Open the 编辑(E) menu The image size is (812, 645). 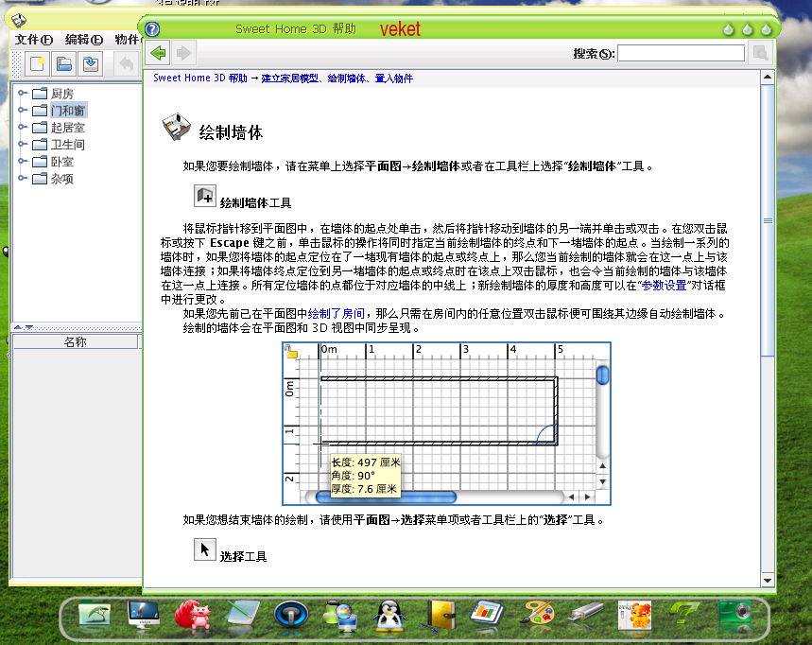coord(83,40)
